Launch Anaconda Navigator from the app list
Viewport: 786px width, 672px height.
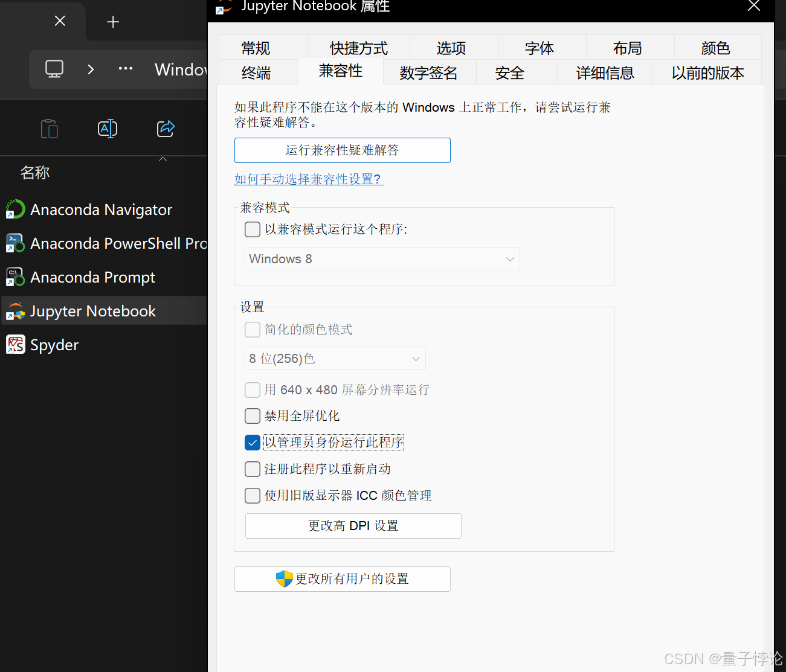coord(100,210)
